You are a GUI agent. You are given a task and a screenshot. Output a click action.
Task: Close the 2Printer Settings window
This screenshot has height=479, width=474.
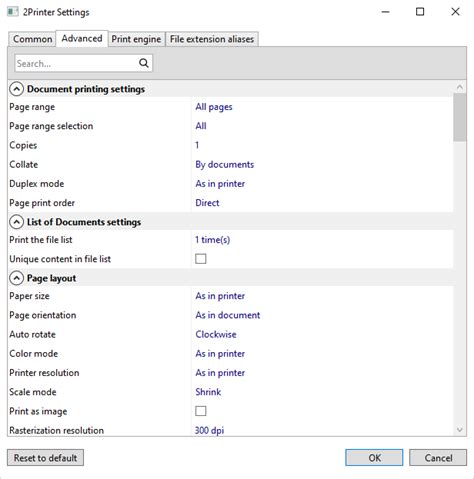(455, 12)
